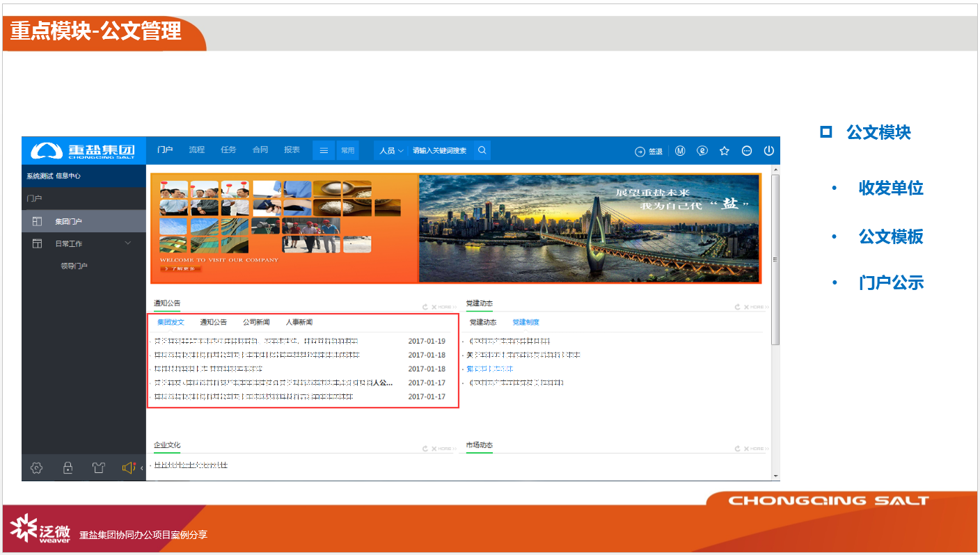Click the circled e icon in the header
Image resolution: width=980 pixels, height=555 pixels.
tap(702, 151)
